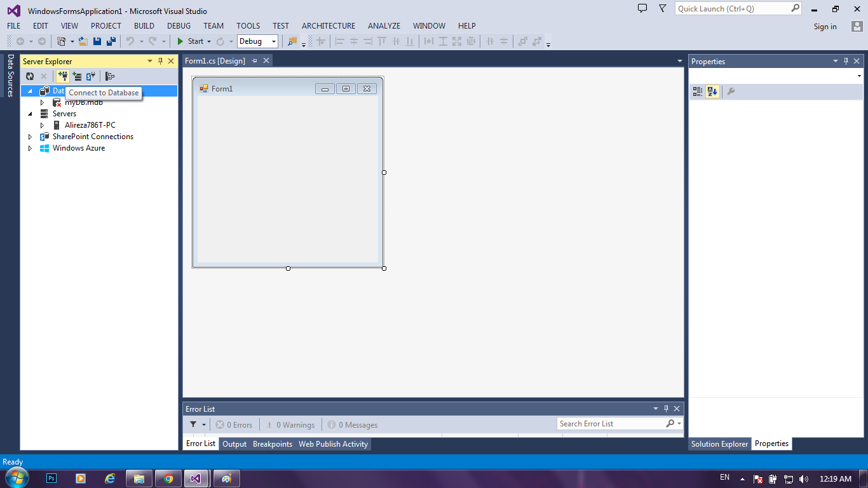The height and width of the screenshot is (488, 868).
Task: Open the notifications flag icon
Action: pyautogui.click(x=663, y=9)
